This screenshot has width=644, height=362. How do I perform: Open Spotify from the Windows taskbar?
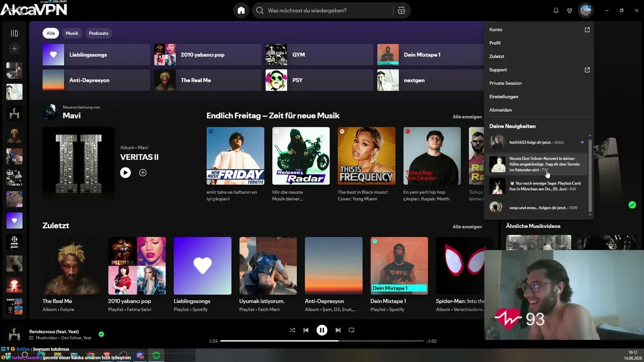point(156,356)
